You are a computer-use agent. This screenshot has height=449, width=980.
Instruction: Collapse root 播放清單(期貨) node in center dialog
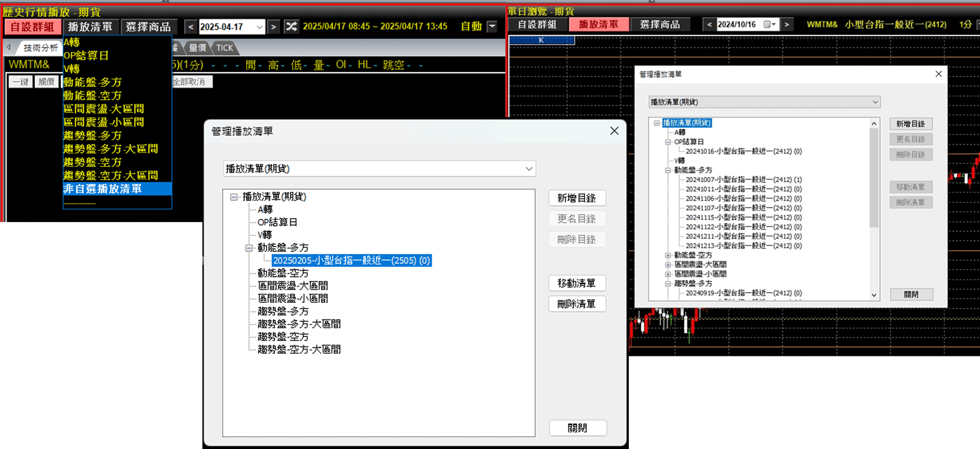tap(233, 197)
